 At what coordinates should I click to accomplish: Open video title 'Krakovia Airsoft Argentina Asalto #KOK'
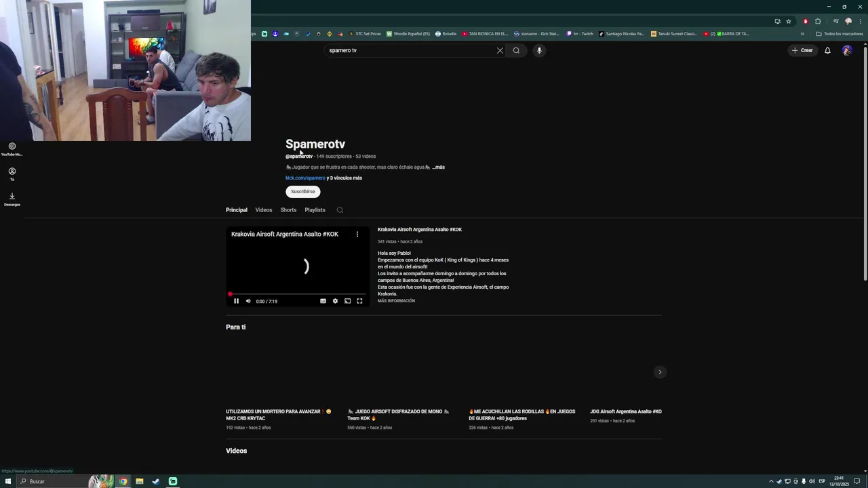[420, 230]
